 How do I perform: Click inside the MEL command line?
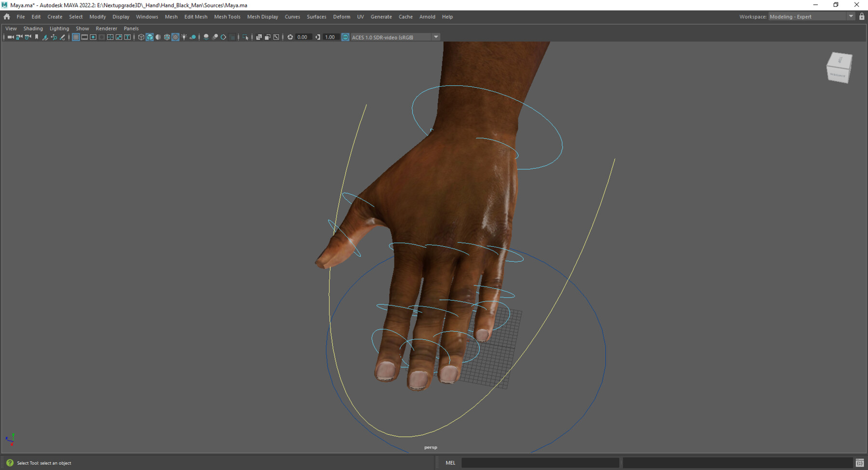click(540, 462)
